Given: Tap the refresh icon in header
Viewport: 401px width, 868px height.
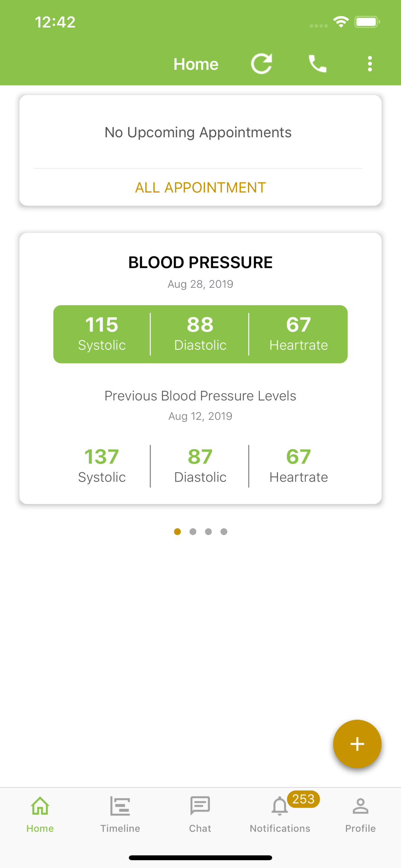Looking at the screenshot, I should [262, 64].
